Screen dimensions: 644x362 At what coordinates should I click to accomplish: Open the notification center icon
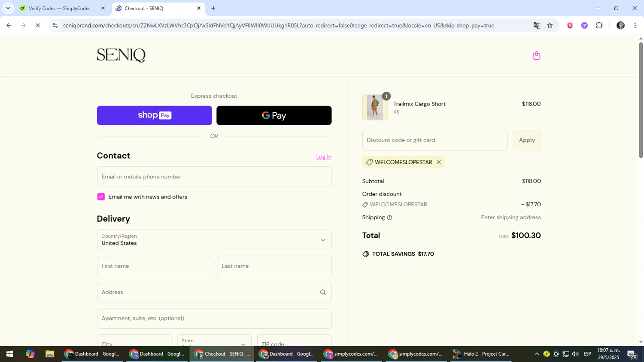(x=632, y=354)
